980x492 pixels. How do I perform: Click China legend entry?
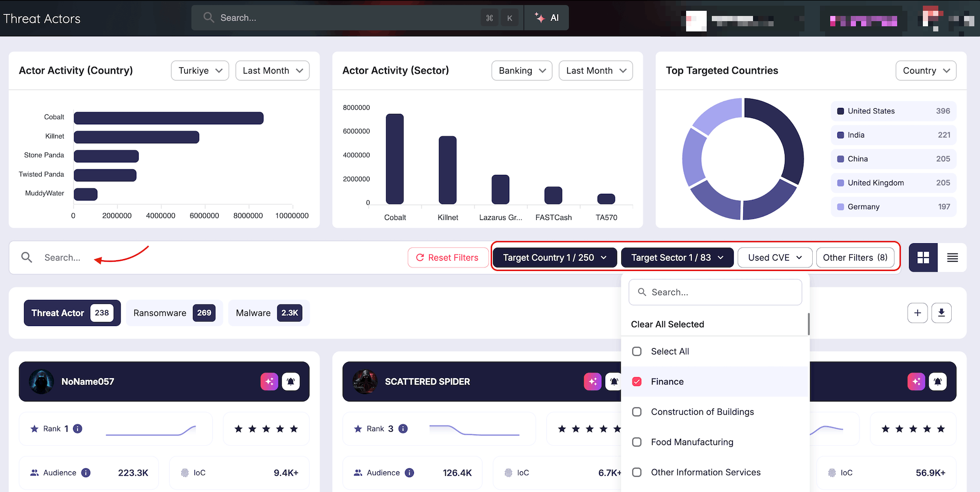pos(894,159)
